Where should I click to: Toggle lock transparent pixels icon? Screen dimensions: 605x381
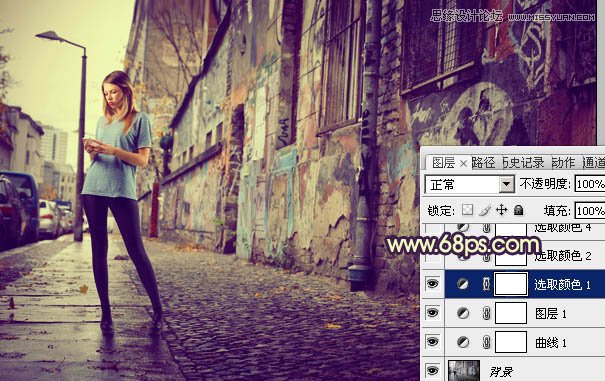point(467,210)
